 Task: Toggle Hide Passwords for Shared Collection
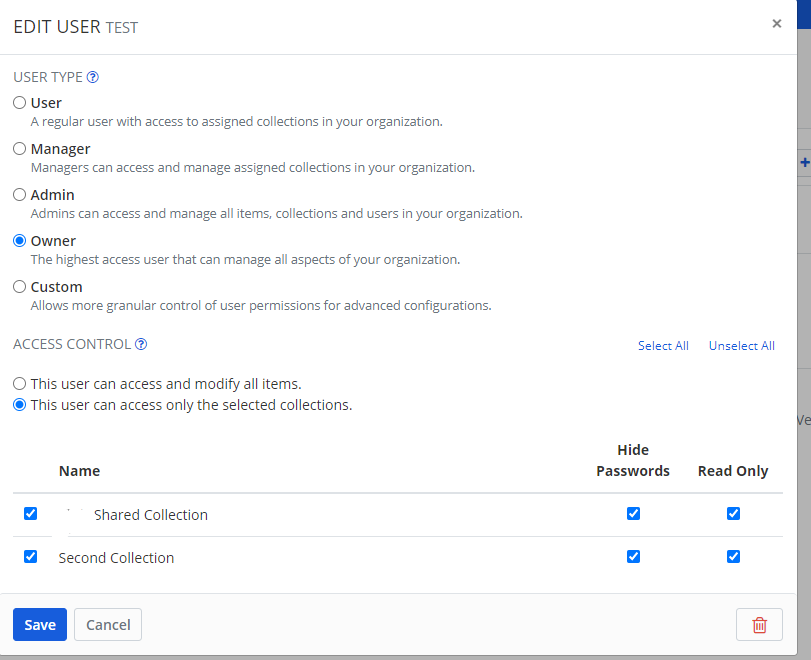(x=633, y=513)
